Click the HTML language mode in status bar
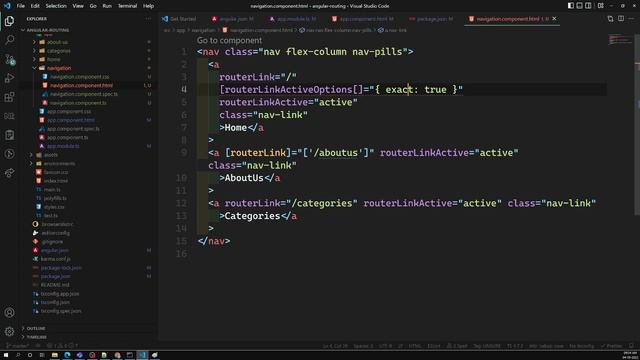Screen dimensions: 640x360 (x=415, y=346)
